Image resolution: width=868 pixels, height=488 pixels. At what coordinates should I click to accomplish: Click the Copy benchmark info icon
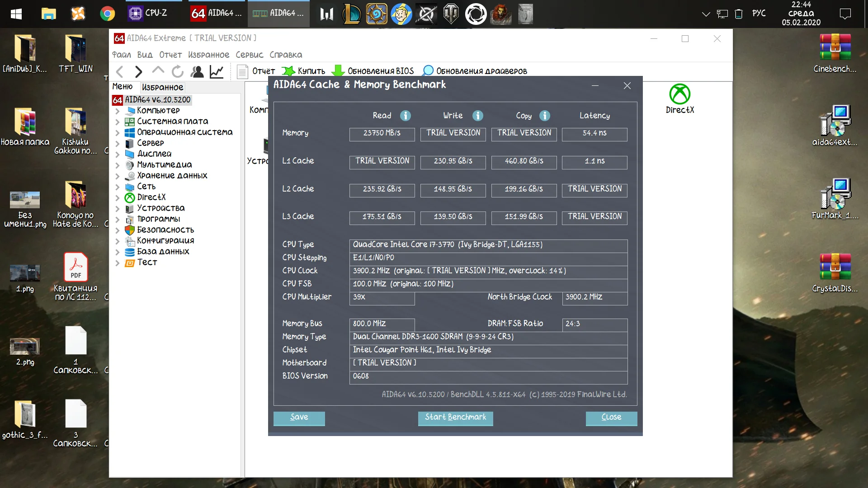(545, 116)
